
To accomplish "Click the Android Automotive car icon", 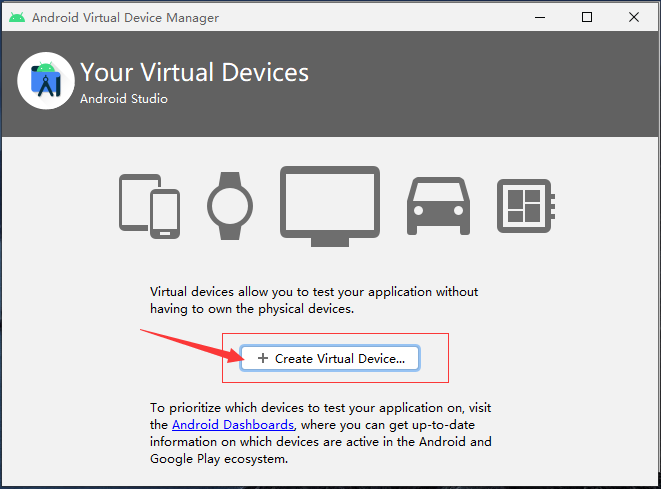I will point(438,206).
